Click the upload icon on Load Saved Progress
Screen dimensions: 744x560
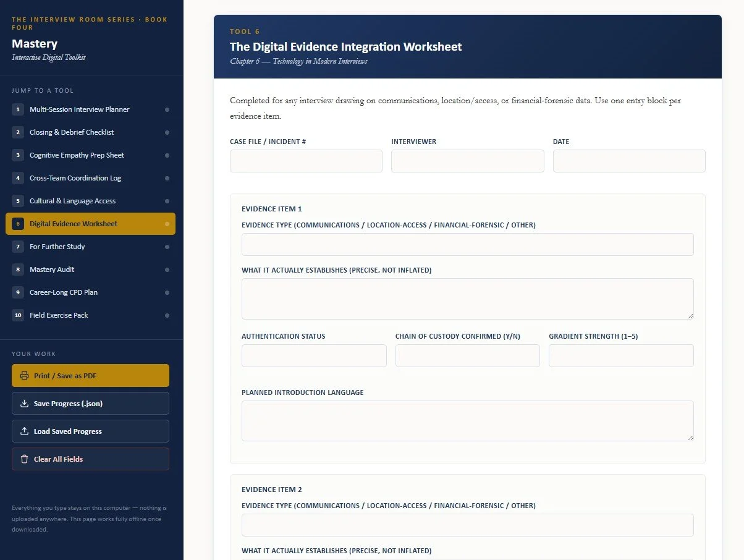25,431
